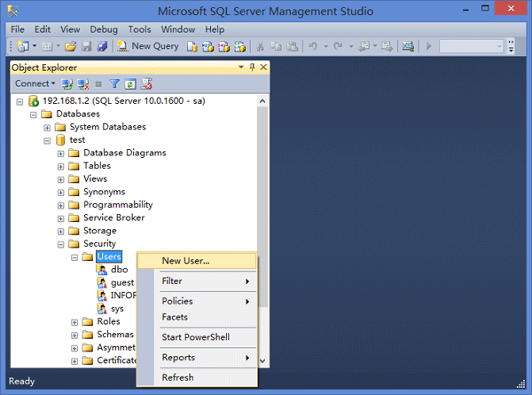Click the Cut scissors icon
532x395 pixels.
coord(260,46)
